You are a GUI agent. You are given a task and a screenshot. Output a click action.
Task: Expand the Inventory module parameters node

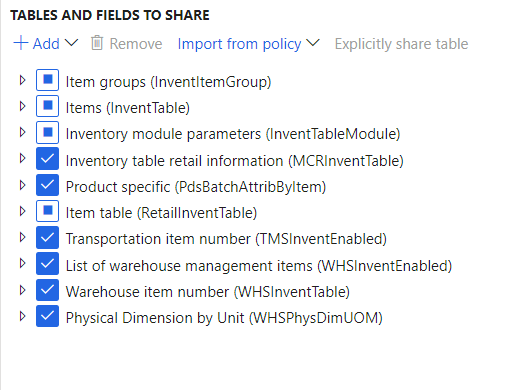click(23, 132)
